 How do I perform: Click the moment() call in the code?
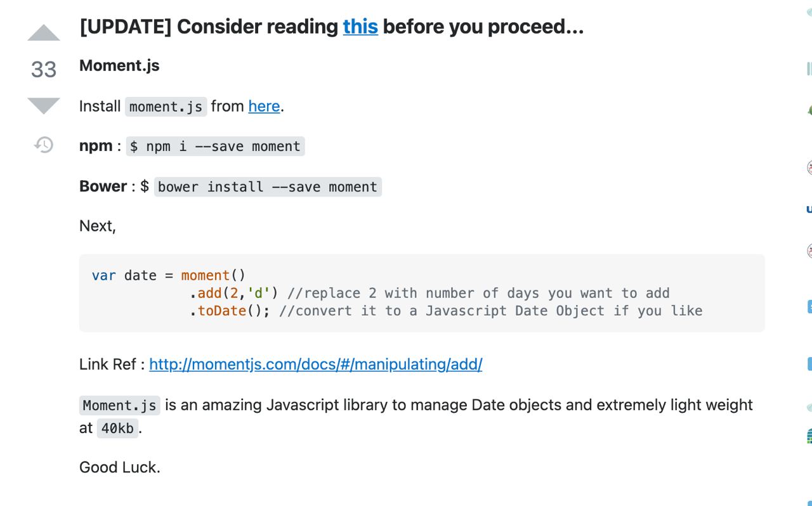pos(213,275)
